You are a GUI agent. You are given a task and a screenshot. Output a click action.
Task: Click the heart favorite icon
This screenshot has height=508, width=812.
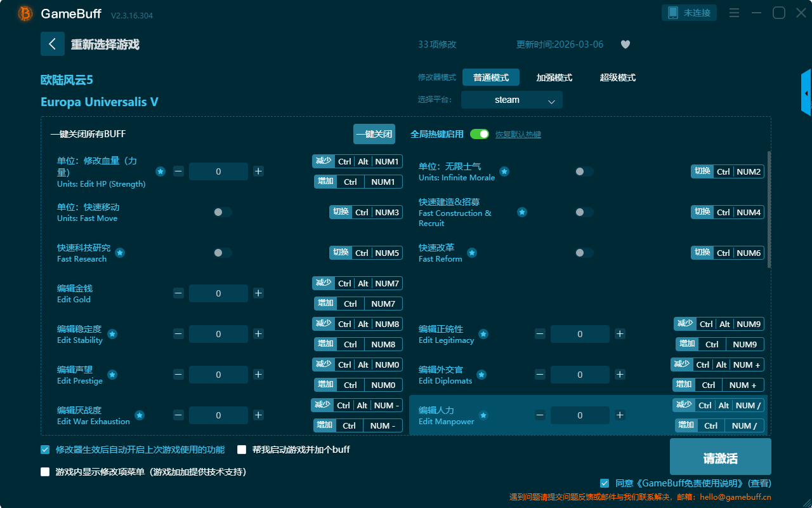pos(625,44)
